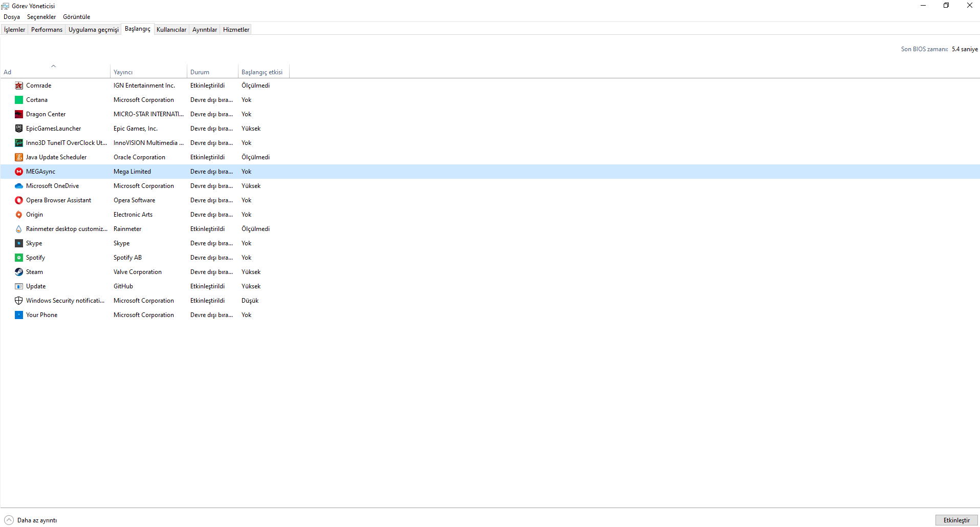This screenshot has width=980, height=527.
Task: Select the Comrade row name
Action: [x=38, y=86]
